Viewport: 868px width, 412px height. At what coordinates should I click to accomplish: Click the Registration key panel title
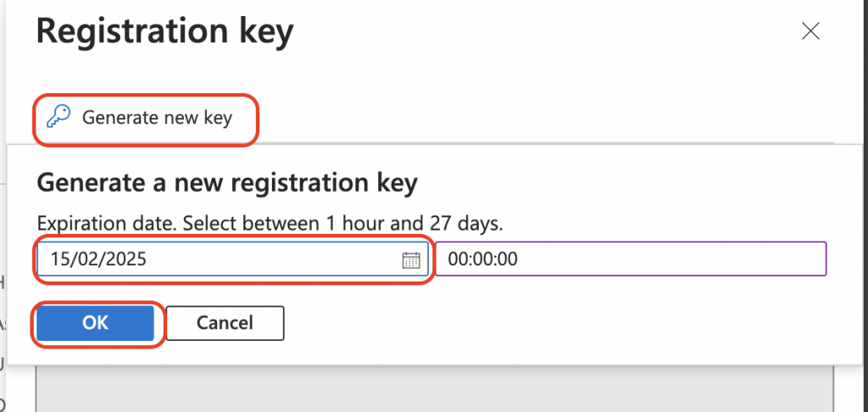(x=165, y=32)
